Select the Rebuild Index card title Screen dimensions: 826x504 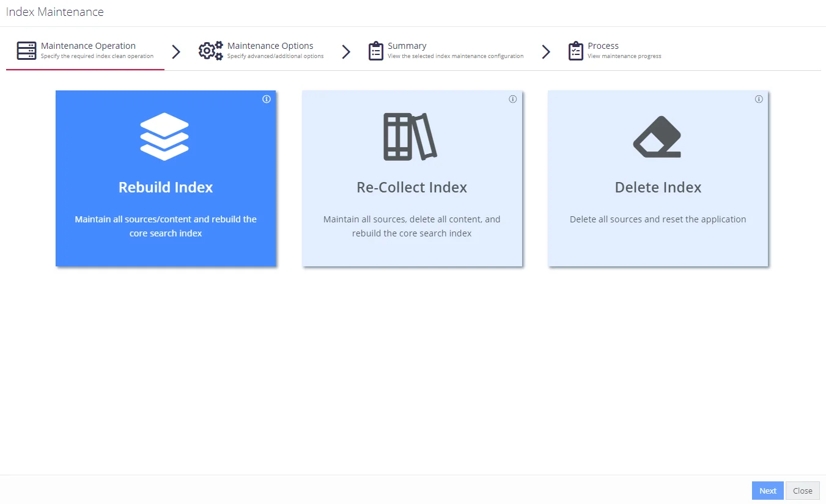[166, 188]
